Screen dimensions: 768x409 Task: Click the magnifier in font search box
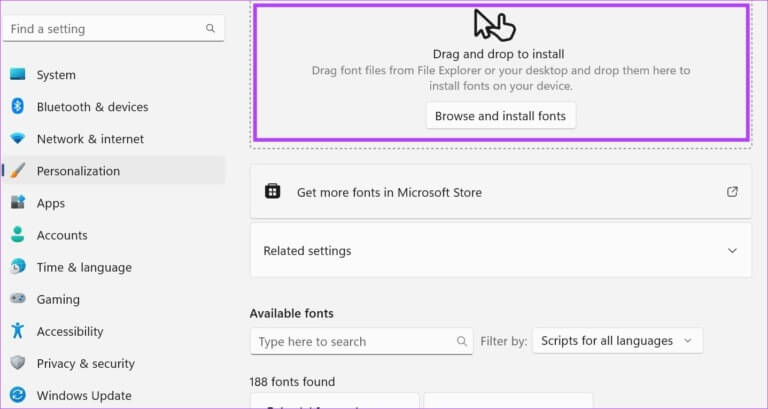tap(461, 341)
